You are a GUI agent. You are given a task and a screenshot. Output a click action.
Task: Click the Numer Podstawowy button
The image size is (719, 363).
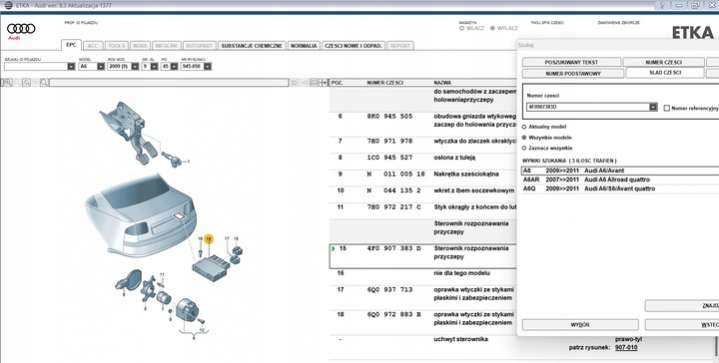(573, 73)
